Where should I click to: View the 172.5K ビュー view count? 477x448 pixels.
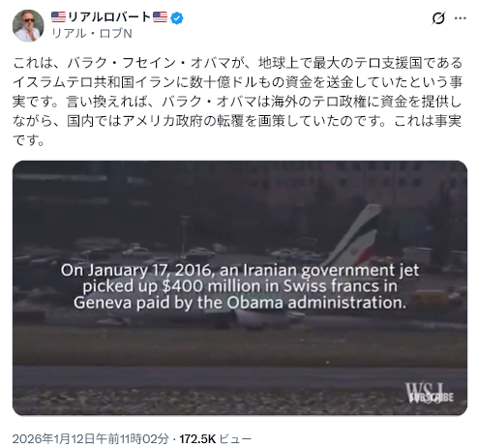point(215,438)
